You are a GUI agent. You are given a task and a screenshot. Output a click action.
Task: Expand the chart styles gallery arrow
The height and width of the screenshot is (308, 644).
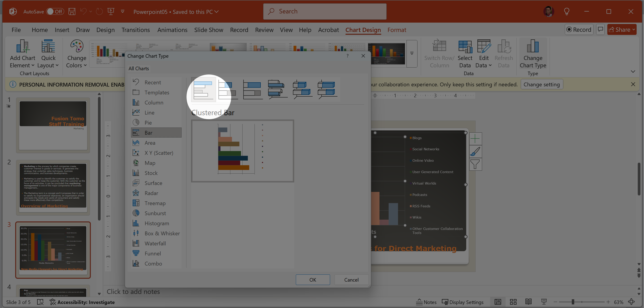click(x=412, y=53)
